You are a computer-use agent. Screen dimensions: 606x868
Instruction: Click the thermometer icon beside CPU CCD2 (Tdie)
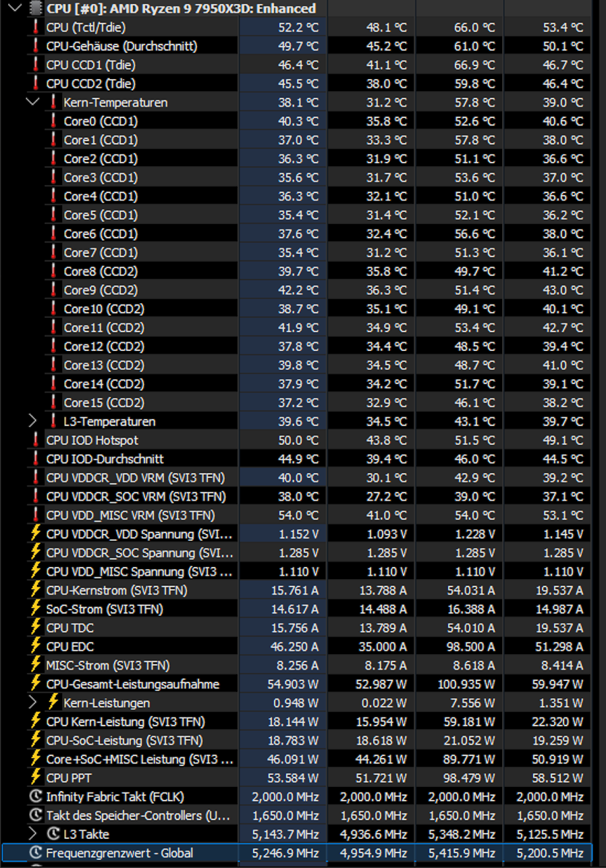point(36,84)
